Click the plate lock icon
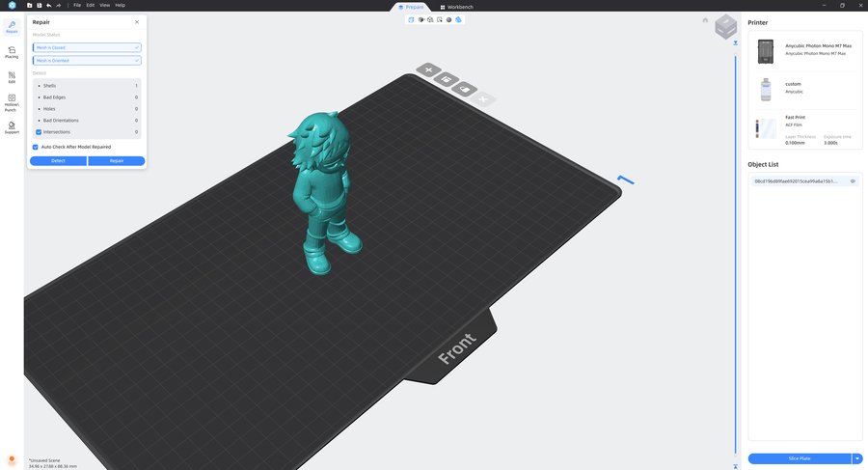The image size is (868, 470). (x=465, y=89)
